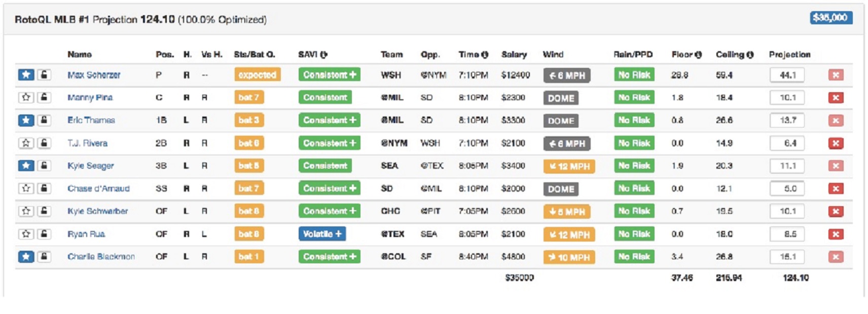Image resolution: width=868 pixels, height=314 pixels.
Task: Toggle favorite star for Charlie Blackmon
Action: pyautogui.click(x=26, y=257)
